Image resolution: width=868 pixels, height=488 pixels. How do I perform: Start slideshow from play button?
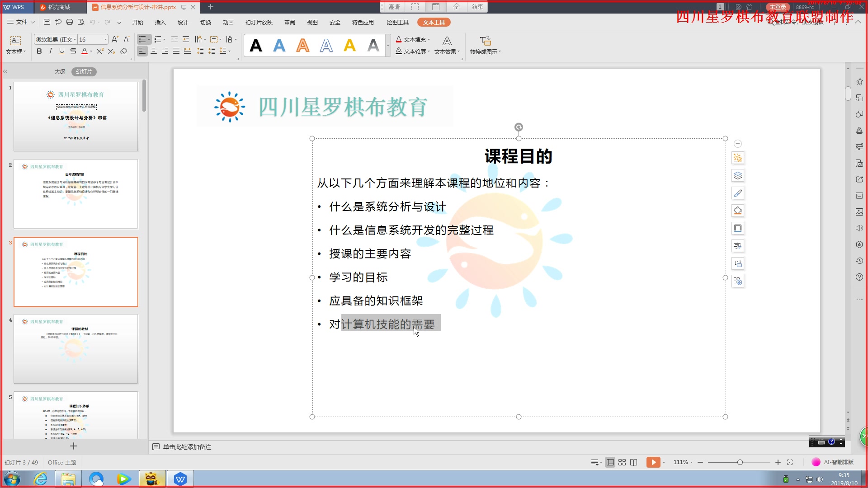653,462
